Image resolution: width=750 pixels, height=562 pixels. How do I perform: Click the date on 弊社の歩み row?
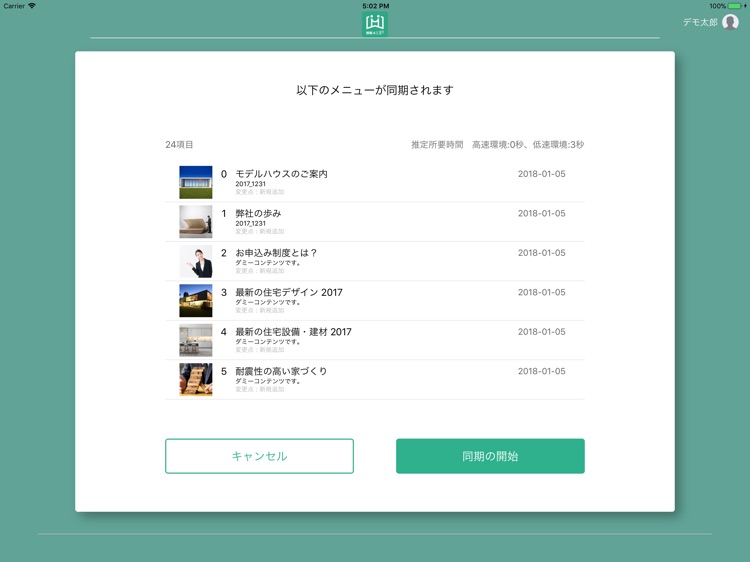click(x=541, y=213)
